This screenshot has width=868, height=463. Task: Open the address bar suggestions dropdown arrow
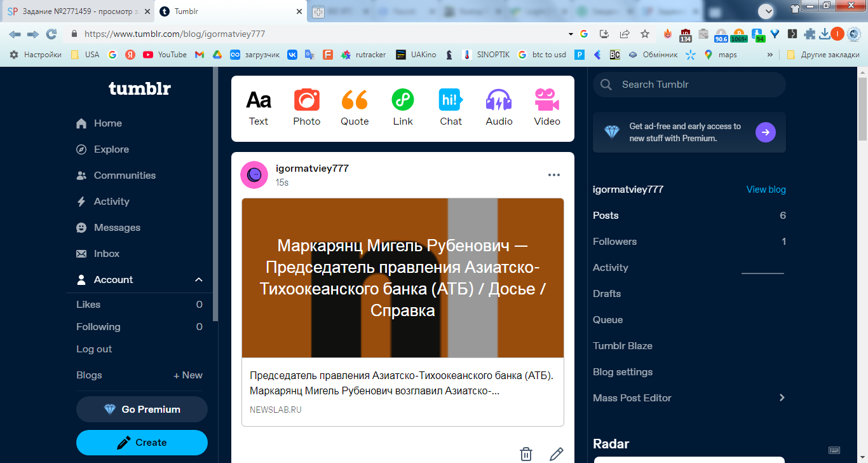coord(571,34)
